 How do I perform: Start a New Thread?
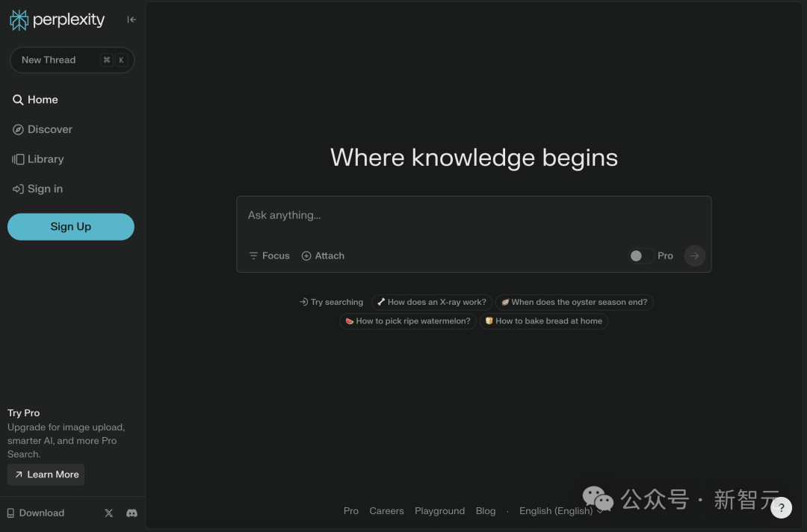72,61
